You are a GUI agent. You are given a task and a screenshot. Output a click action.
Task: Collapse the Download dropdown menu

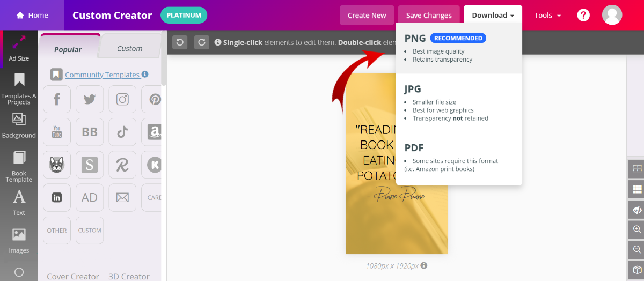pos(493,16)
